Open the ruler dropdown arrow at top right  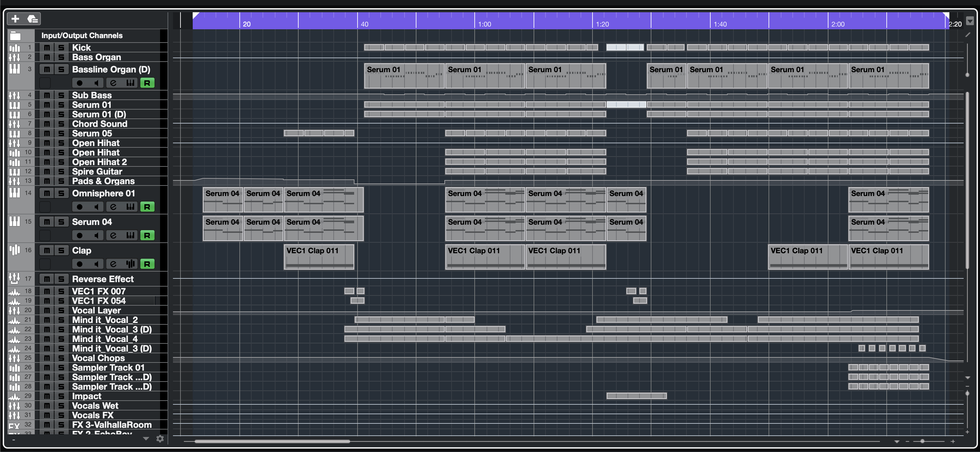pos(970,21)
